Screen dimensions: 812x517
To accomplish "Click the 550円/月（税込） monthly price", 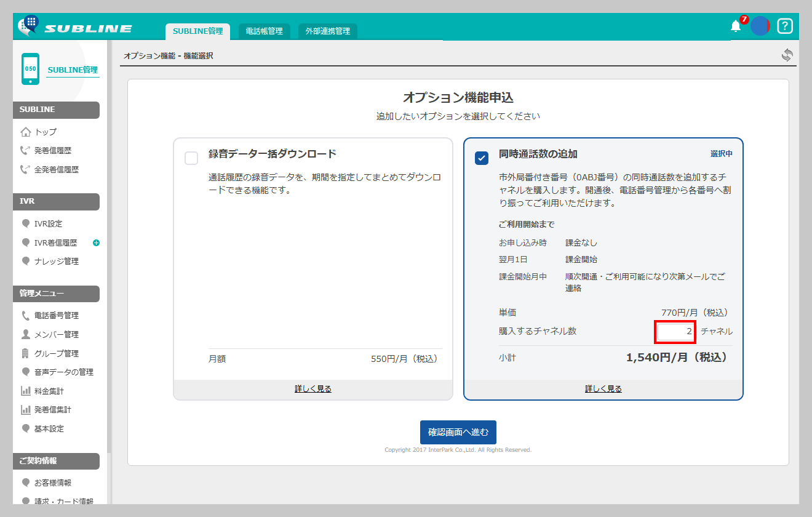I will [404, 359].
